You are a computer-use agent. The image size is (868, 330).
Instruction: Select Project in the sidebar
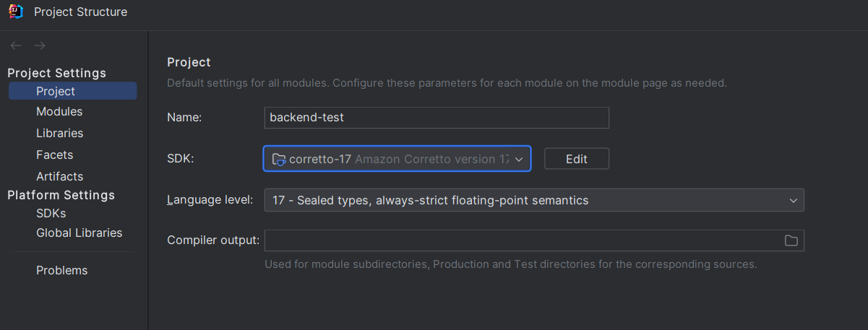point(56,91)
